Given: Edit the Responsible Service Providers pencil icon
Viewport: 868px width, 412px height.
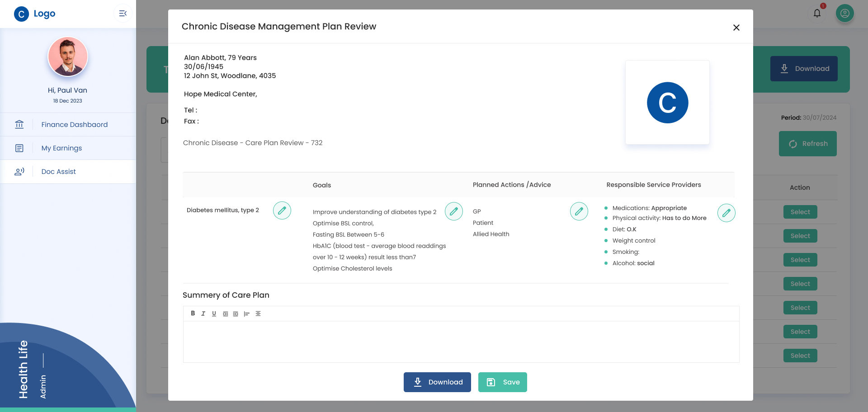Looking at the screenshot, I should pos(726,213).
